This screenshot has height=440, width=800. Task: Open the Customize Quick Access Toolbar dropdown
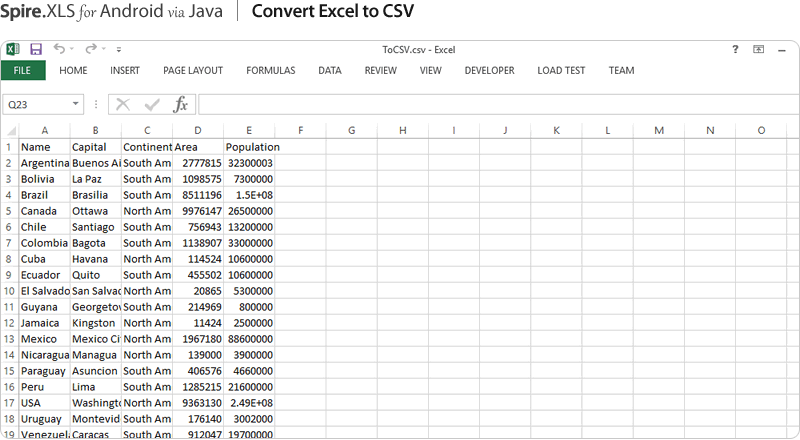119,49
